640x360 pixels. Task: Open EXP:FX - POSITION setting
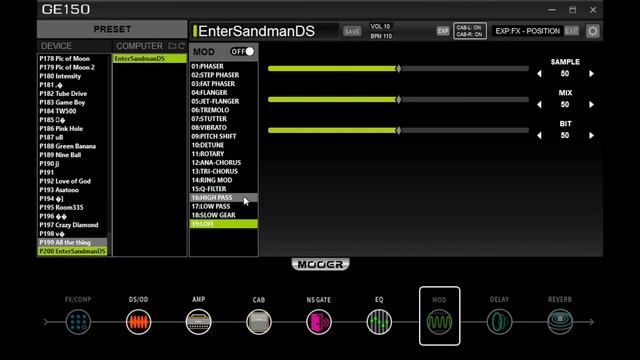pyautogui.click(x=527, y=31)
